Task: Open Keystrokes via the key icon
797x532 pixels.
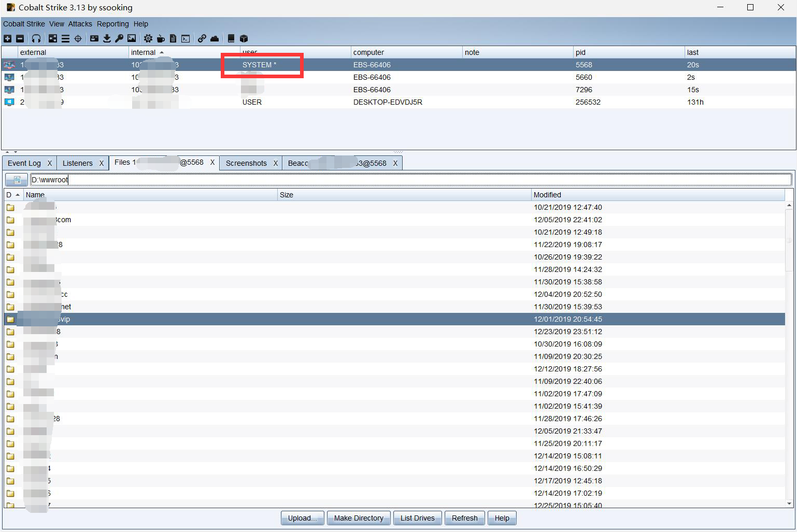Action: pos(119,38)
